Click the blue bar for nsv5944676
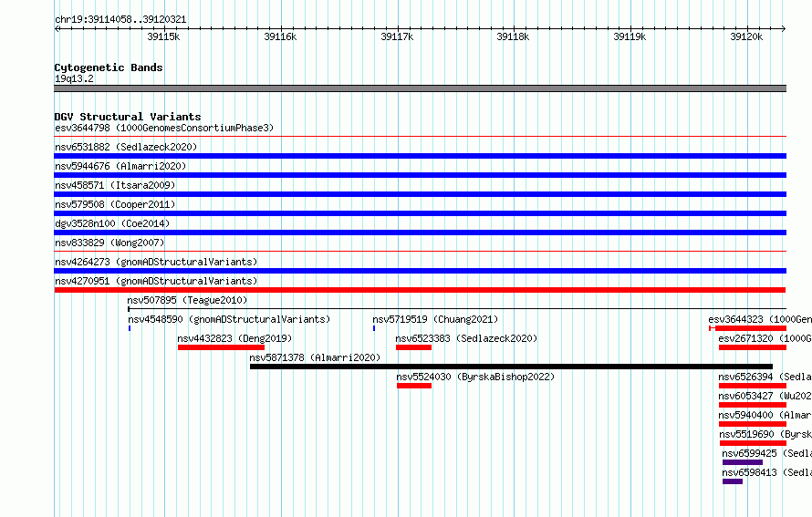Viewport: 812px width, 517px height. tap(420, 175)
